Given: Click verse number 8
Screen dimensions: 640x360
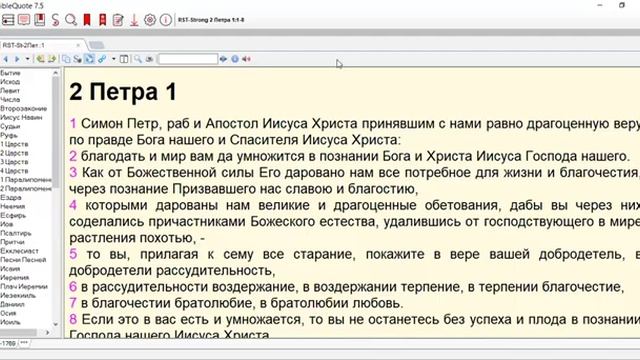Looking at the screenshot, I should click(x=73, y=319).
